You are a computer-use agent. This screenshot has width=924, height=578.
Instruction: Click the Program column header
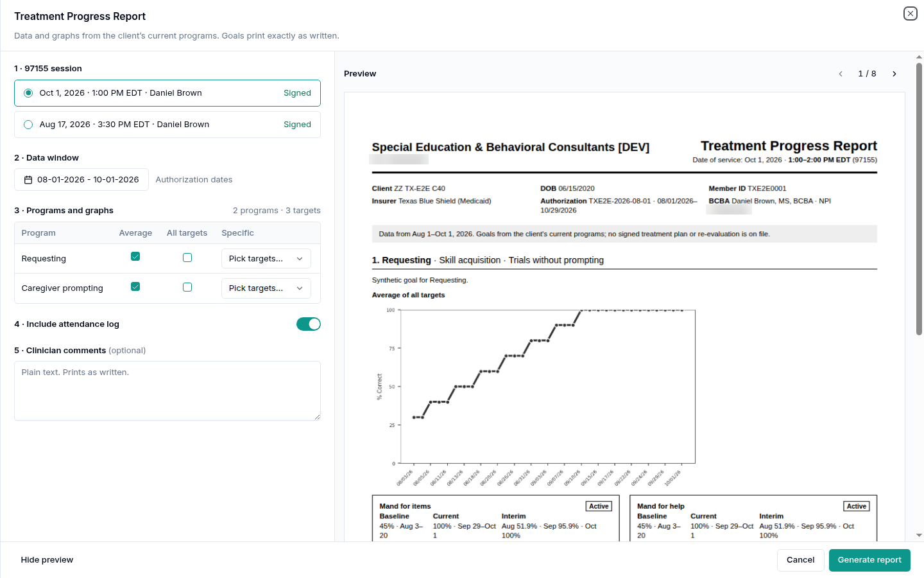[38, 233]
